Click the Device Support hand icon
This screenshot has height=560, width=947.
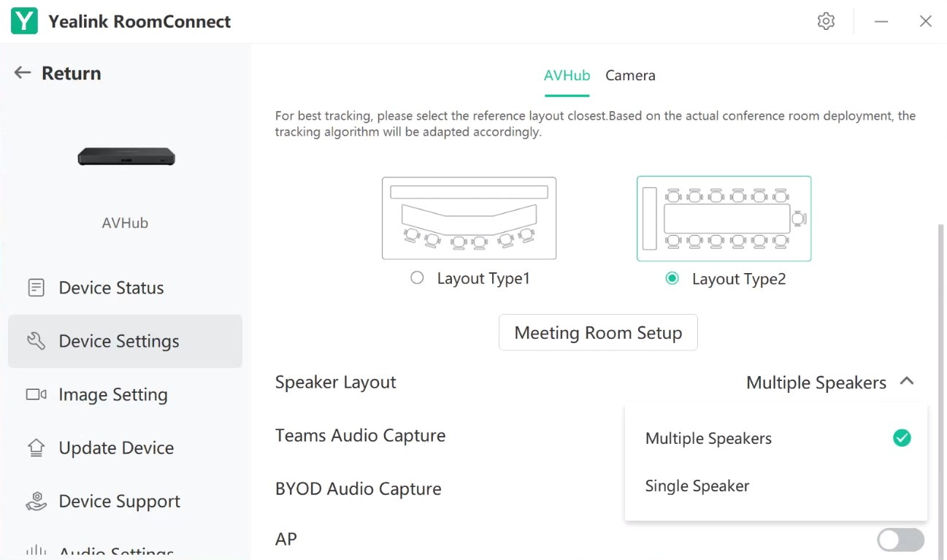(x=36, y=501)
